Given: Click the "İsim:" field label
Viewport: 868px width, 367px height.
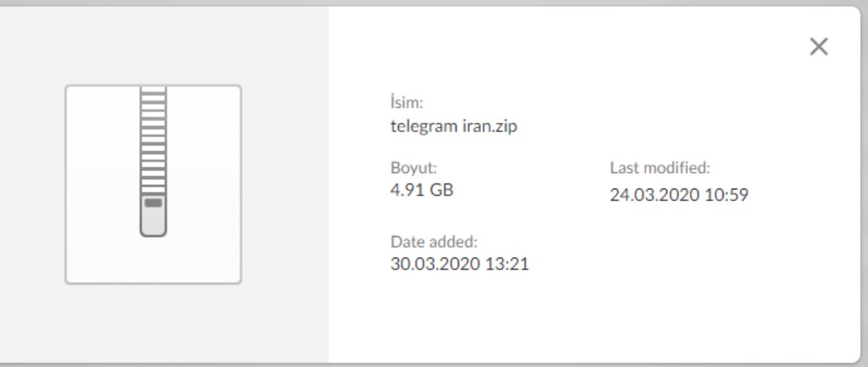Looking at the screenshot, I should [x=407, y=103].
